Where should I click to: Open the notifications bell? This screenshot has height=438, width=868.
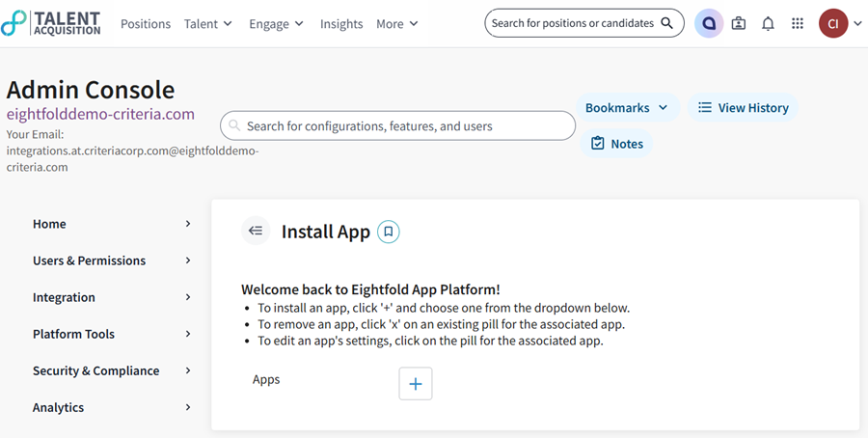pos(768,23)
